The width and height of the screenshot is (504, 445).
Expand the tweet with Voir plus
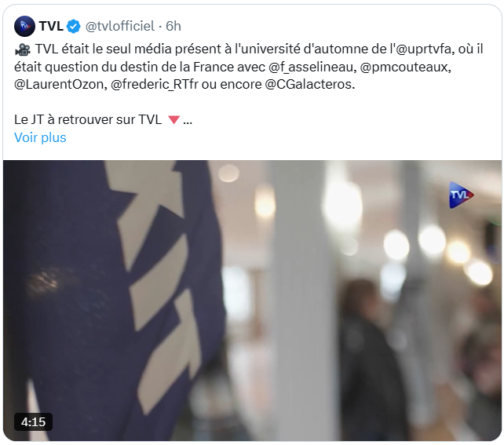pyautogui.click(x=40, y=137)
